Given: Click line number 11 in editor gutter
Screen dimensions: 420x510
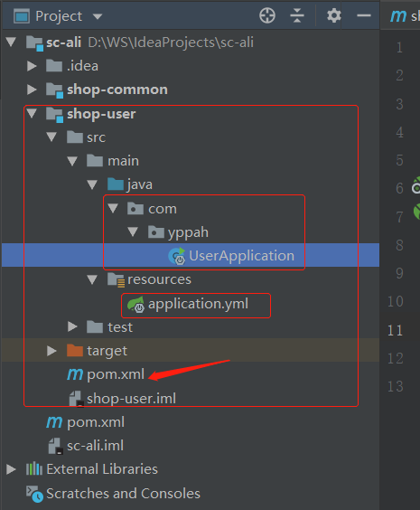Looking at the screenshot, I should [395, 330].
